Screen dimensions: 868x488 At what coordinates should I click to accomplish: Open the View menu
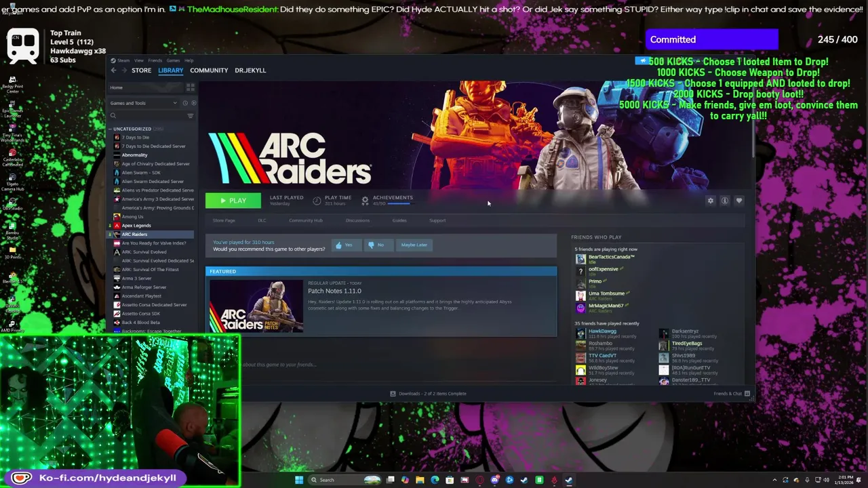coord(139,60)
